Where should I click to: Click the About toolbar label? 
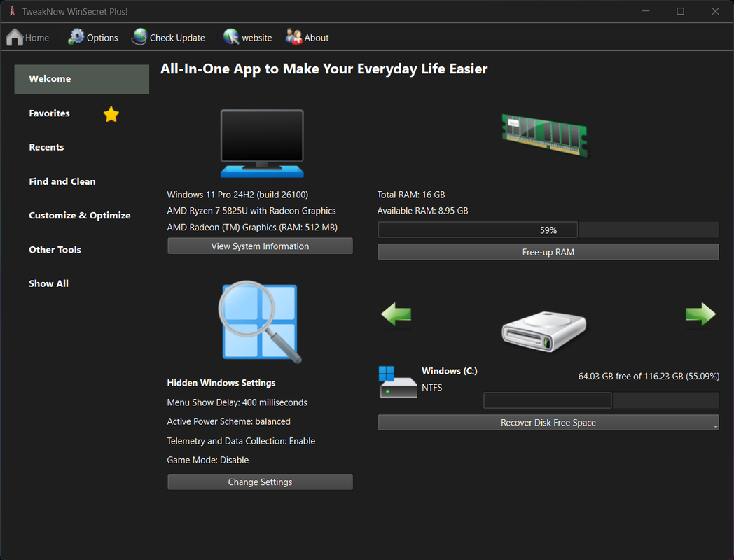pos(317,38)
